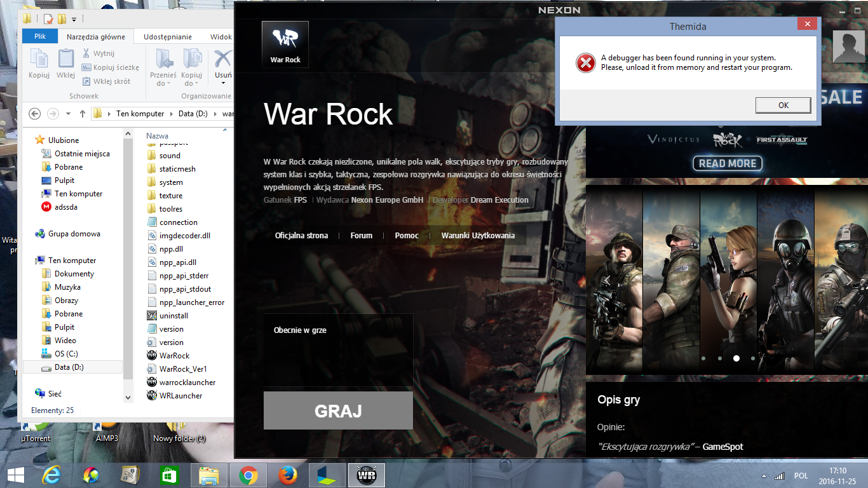Open the staticmesh folder
The image size is (868, 488).
[171, 169]
